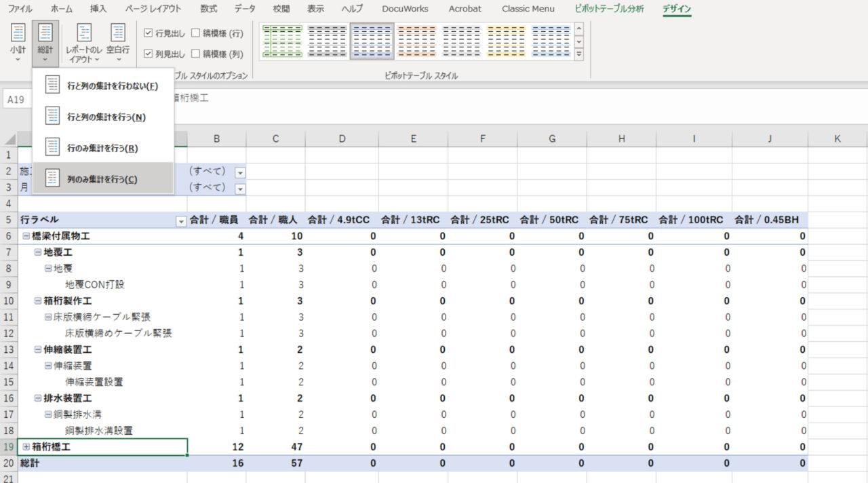The height and width of the screenshot is (483, 868).
Task: Click the 合計 / 職員 column header cell
Action: point(217,220)
